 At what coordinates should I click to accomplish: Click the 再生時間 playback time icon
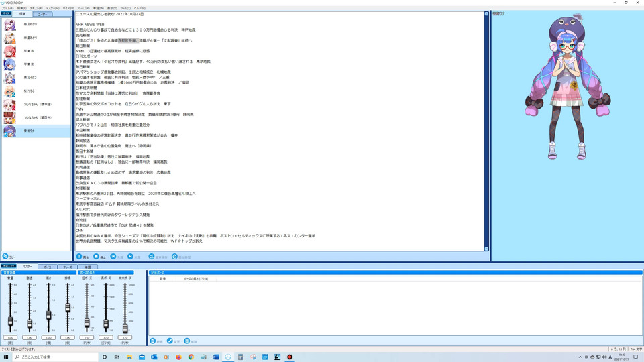tap(174, 257)
